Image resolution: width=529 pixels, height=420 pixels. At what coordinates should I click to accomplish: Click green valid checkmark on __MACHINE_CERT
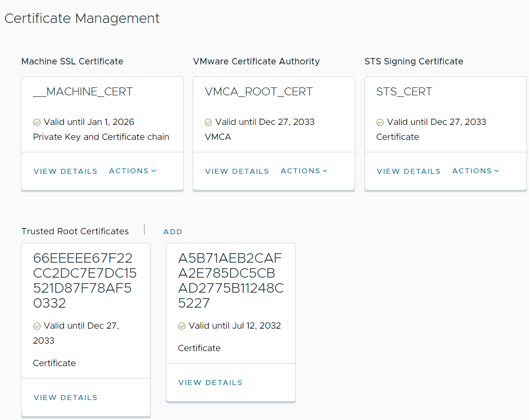pos(37,122)
